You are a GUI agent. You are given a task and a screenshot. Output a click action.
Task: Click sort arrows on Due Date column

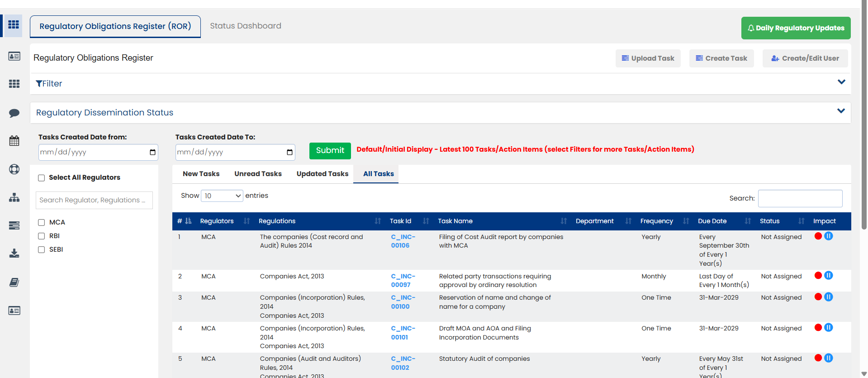748,221
